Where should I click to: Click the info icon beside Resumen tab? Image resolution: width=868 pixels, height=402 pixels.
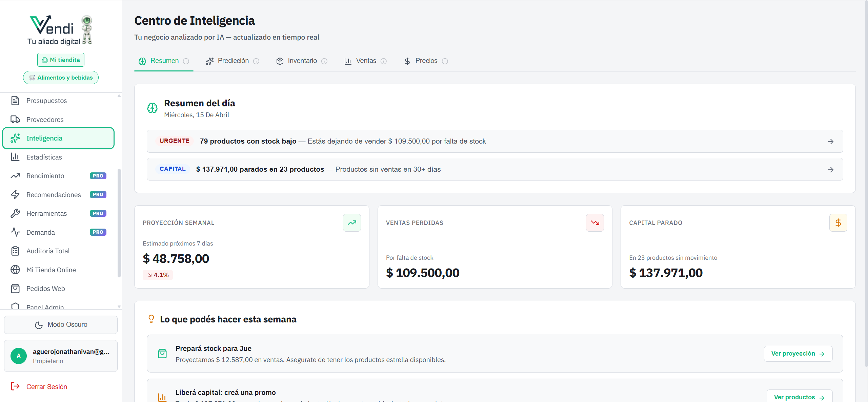coord(186,61)
